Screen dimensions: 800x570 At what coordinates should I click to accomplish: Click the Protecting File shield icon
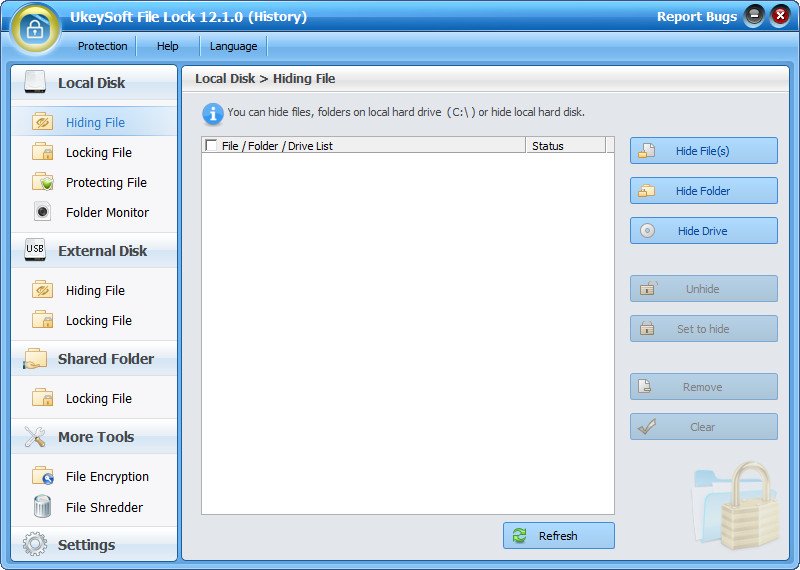(x=42, y=182)
